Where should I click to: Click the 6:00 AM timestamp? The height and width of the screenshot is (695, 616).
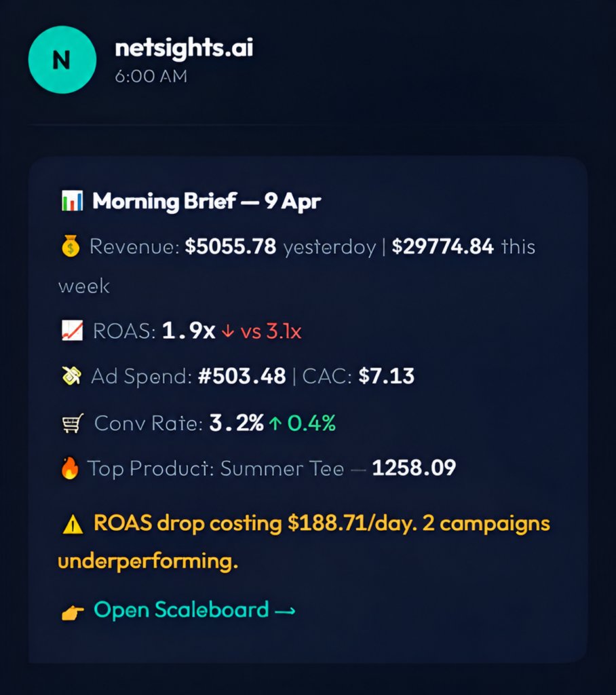(x=151, y=76)
